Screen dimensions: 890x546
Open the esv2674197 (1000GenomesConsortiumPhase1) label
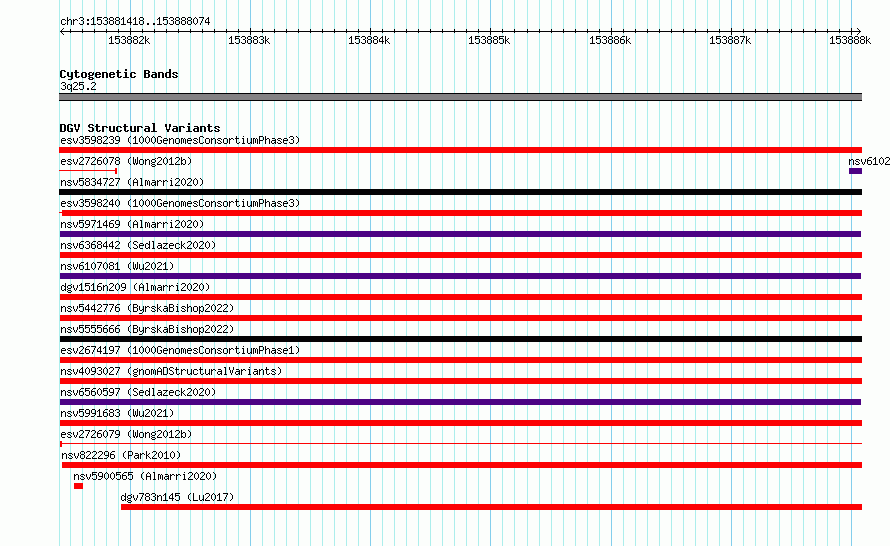[180, 350]
